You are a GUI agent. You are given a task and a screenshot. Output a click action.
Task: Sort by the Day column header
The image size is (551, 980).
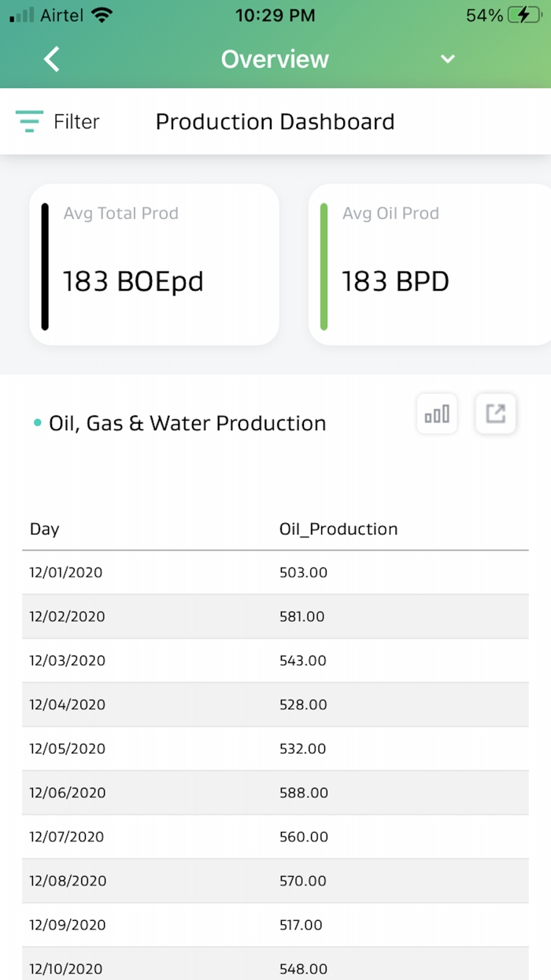45,529
